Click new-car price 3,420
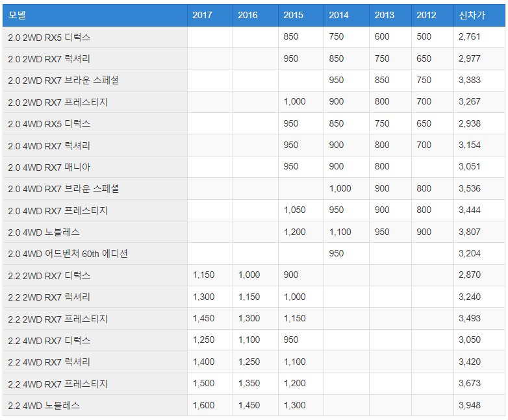The image size is (508, 420). pyautogui.click(x=470, y=362)
